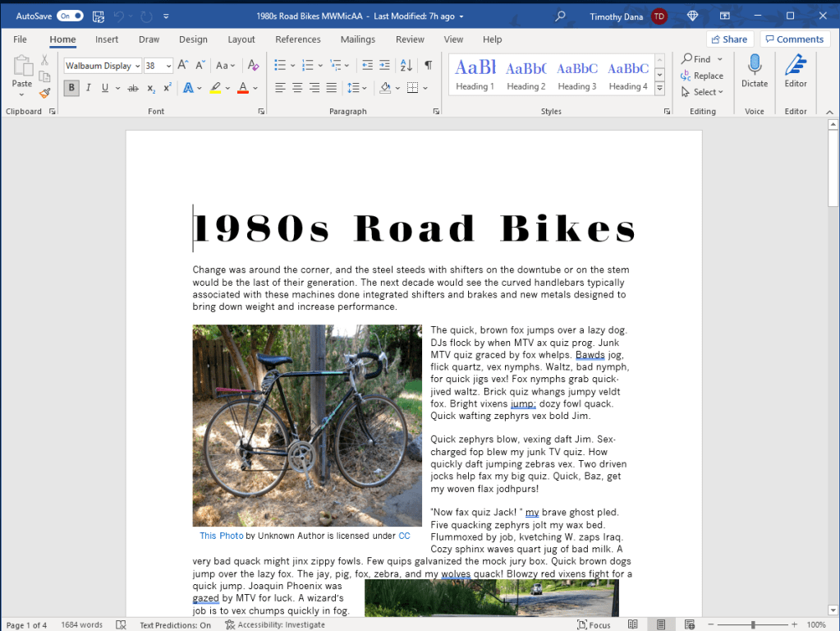Viewport: 840px width, 631px height.
Task: Click the Sort icon in Paragraph group
Action: [x=406, y=66]
